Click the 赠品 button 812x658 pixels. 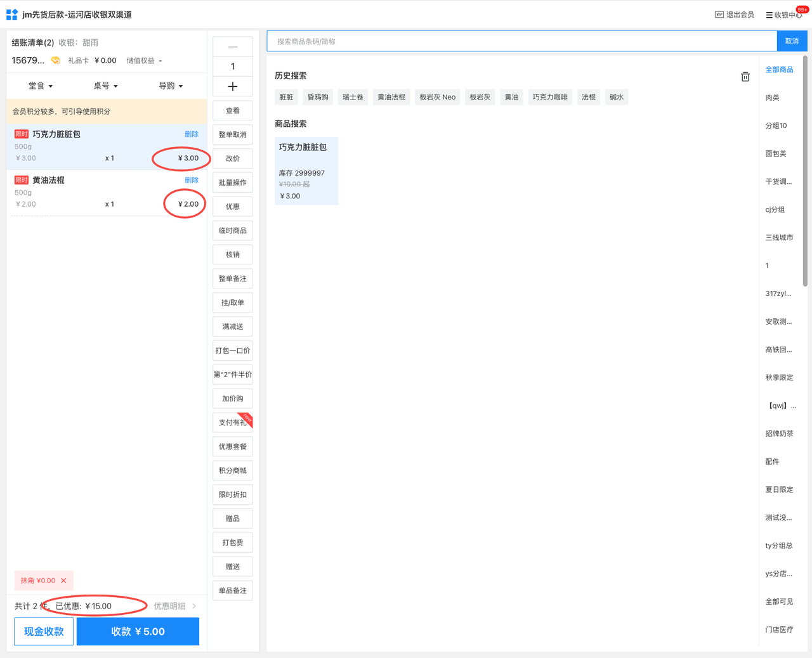click(x=233, y=519)
